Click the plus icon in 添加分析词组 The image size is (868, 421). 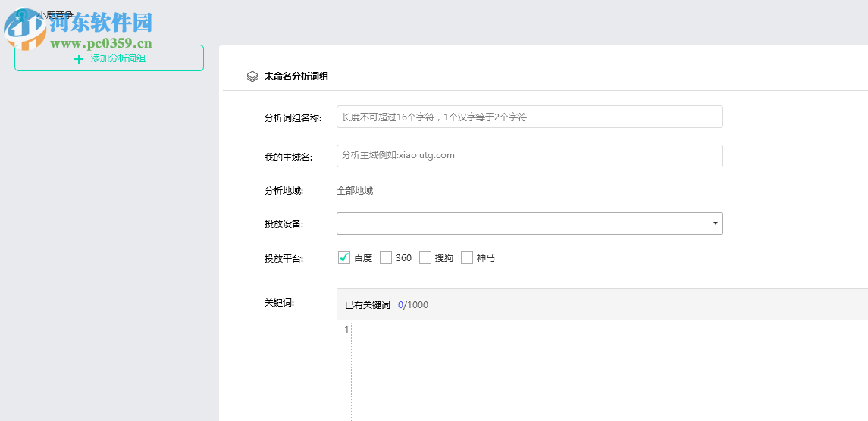79,58
